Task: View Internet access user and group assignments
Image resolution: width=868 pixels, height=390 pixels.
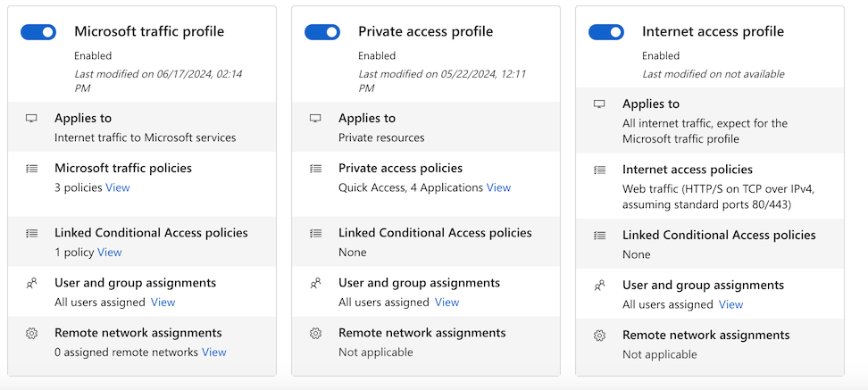Action: (x=730, y=304)
